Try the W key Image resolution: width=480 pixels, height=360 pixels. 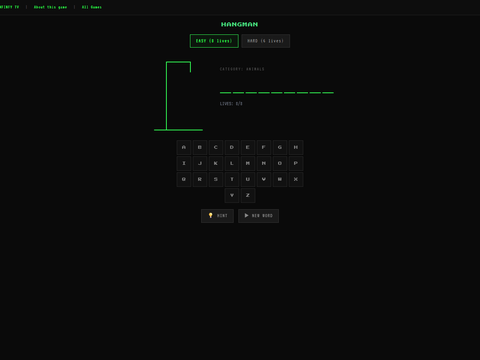point(280,179)
